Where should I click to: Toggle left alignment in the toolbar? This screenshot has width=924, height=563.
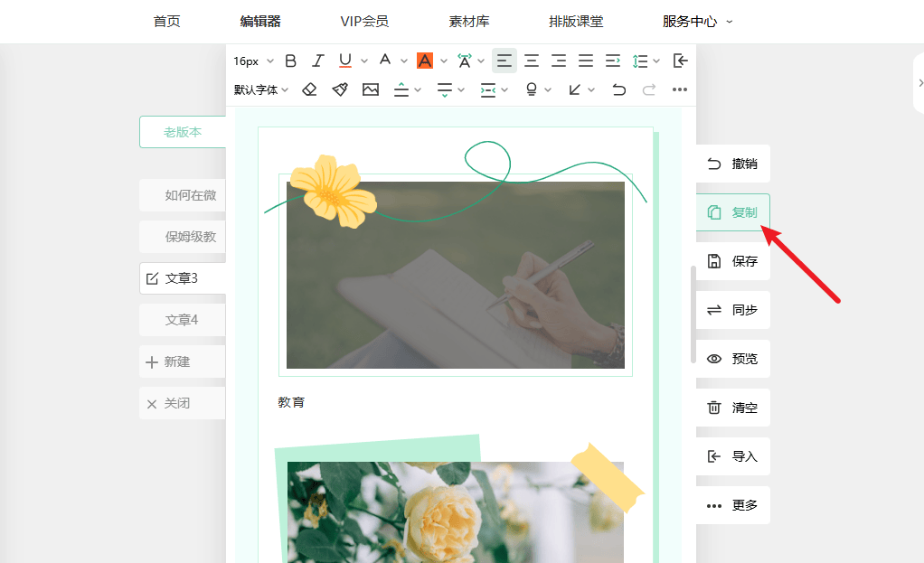(x=504, y=61)
